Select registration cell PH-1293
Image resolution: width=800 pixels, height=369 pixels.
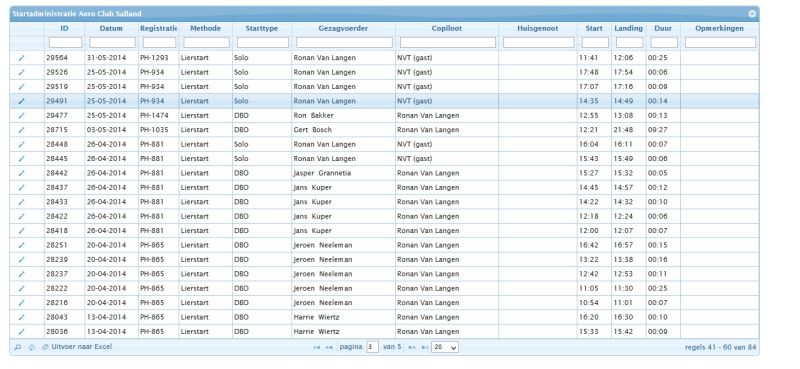click(x=159, y=58)
